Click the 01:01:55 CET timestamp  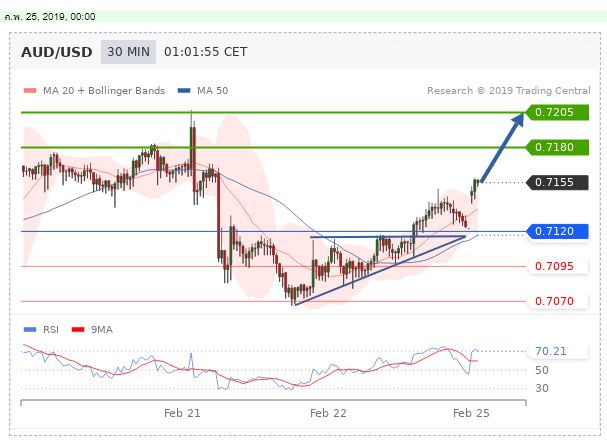205,52
